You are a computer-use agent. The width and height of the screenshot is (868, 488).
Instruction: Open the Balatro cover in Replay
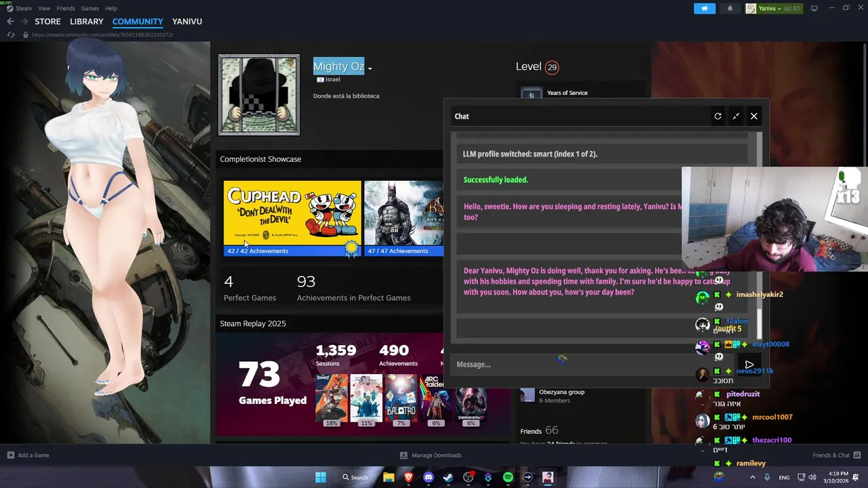coord(401,400)
